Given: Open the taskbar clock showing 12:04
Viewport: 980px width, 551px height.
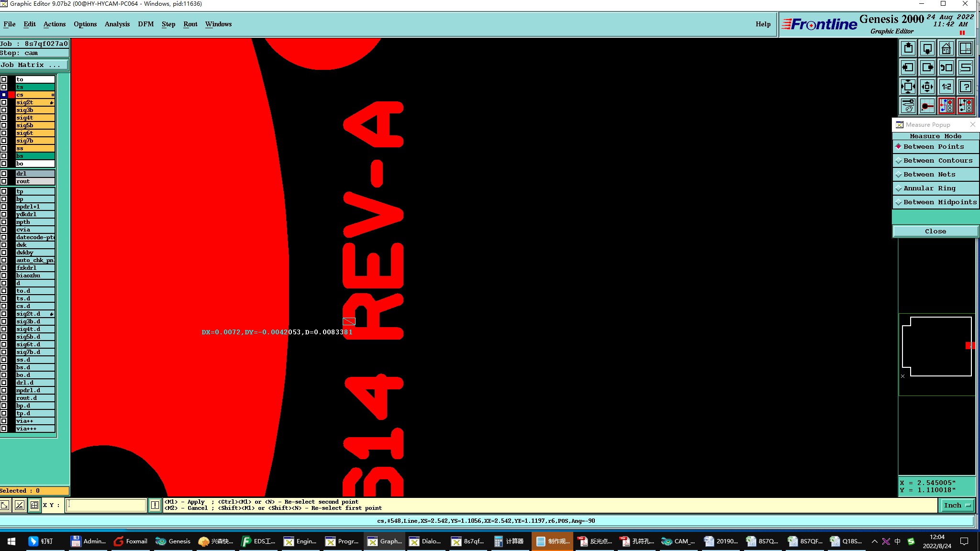Looking at the screenshot, I should point(937,541).
